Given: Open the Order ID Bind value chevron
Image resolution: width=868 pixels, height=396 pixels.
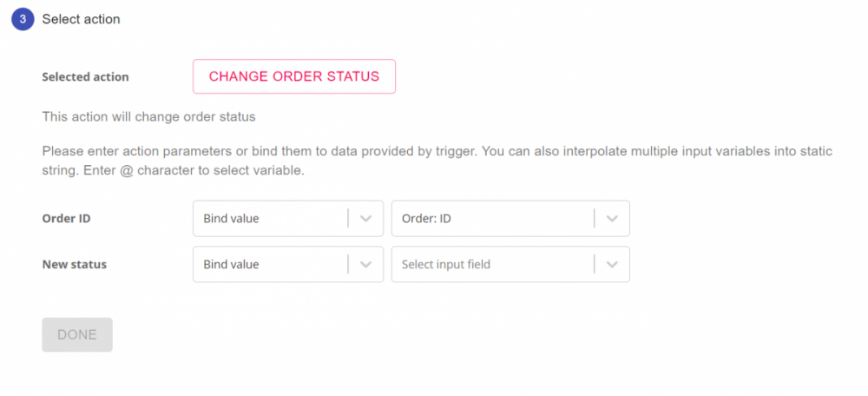Looking at the screenshot, I should [365, 219].
